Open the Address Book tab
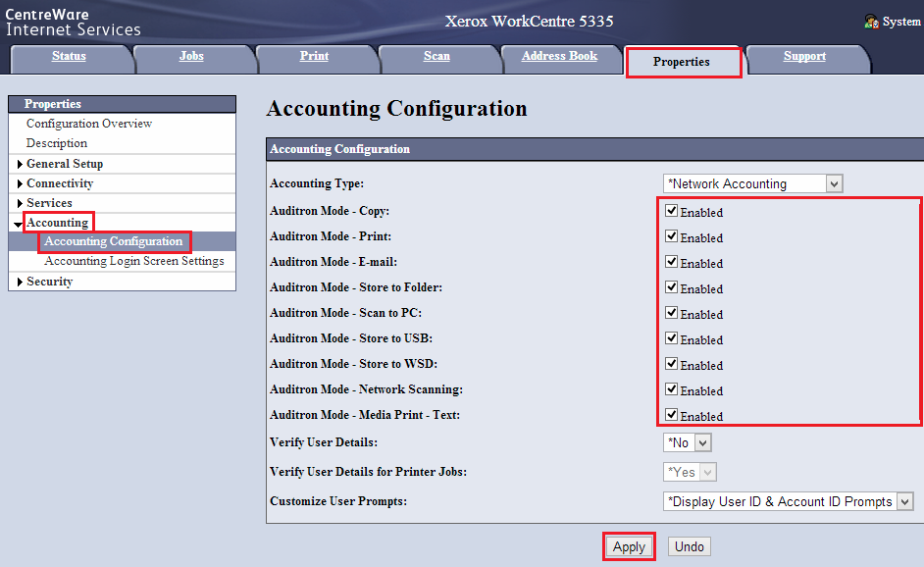The image size is (924, 567). (559, 57)
